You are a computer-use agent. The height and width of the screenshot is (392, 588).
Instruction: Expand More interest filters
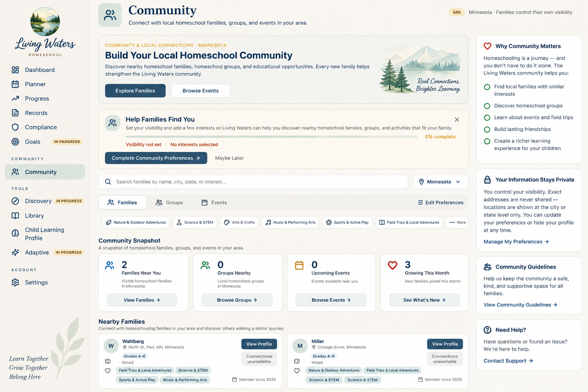457,222
